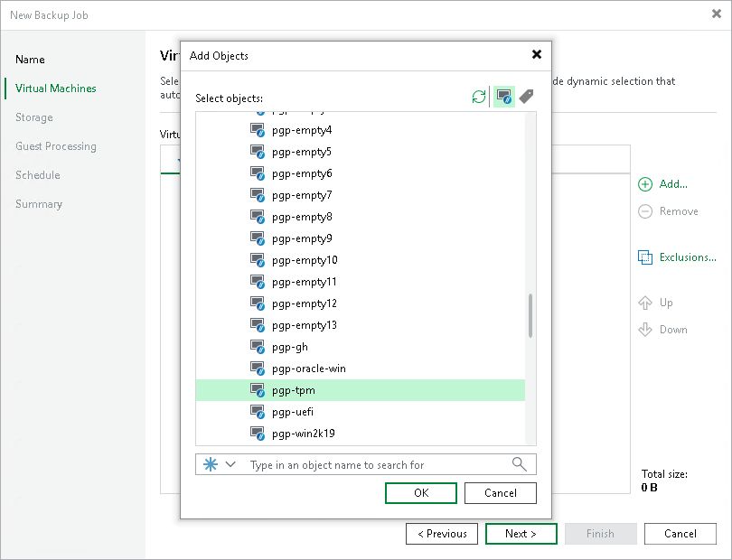
Task: Choose pgp-empty9 from the objects
Action: [302, 239]
